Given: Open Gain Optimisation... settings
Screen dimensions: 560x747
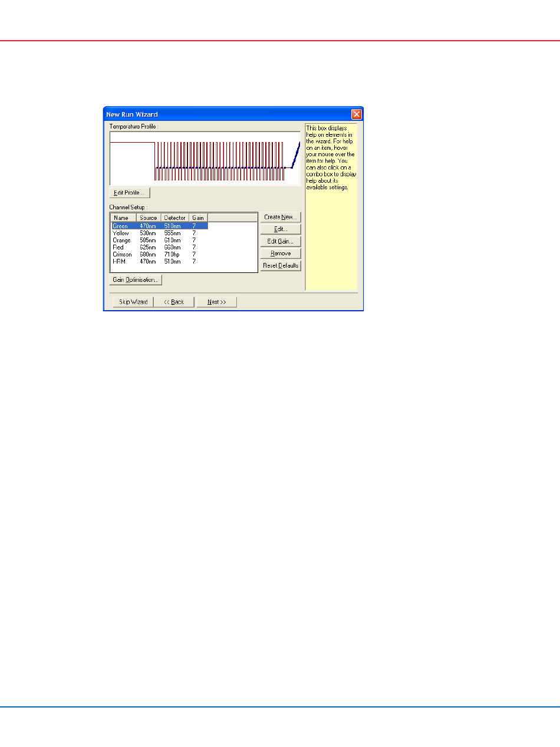Looking at the screenshot, I should tap(136, 279).
